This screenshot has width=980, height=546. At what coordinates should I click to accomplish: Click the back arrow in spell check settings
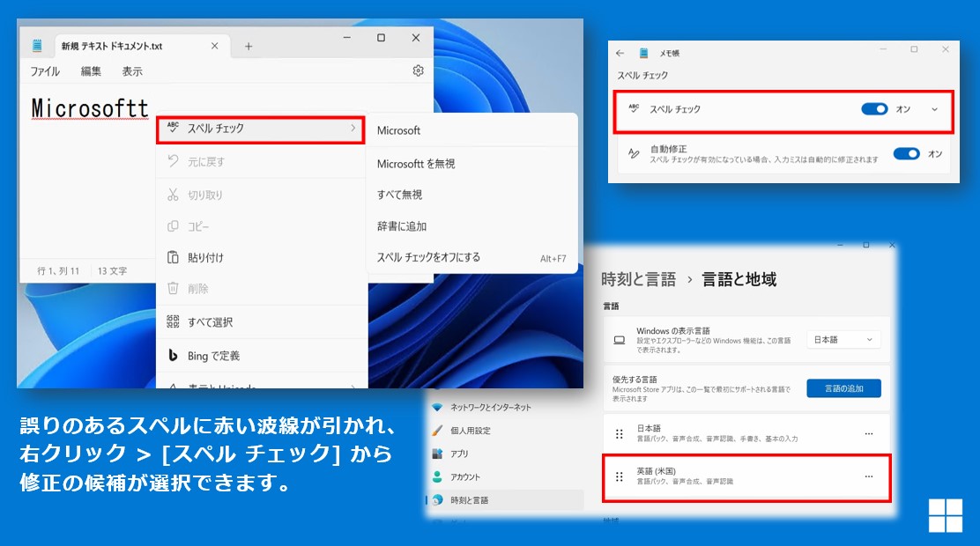[622, 51]
